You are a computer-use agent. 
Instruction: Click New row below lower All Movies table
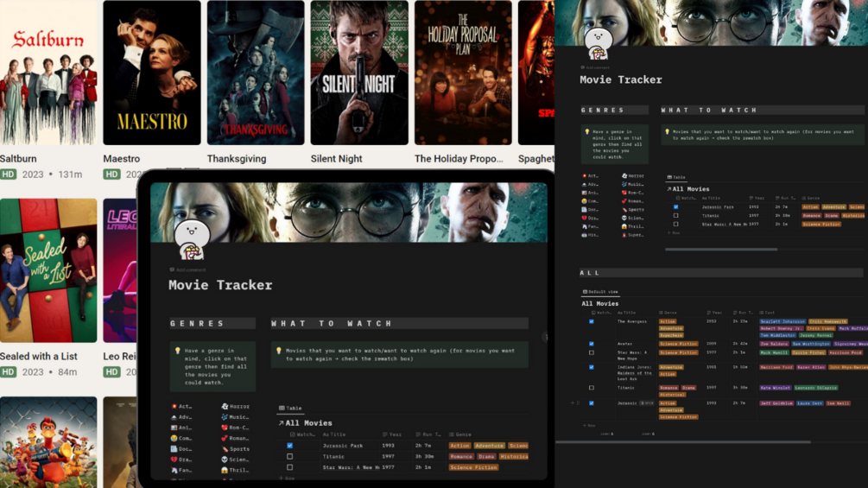click(589, 426)
